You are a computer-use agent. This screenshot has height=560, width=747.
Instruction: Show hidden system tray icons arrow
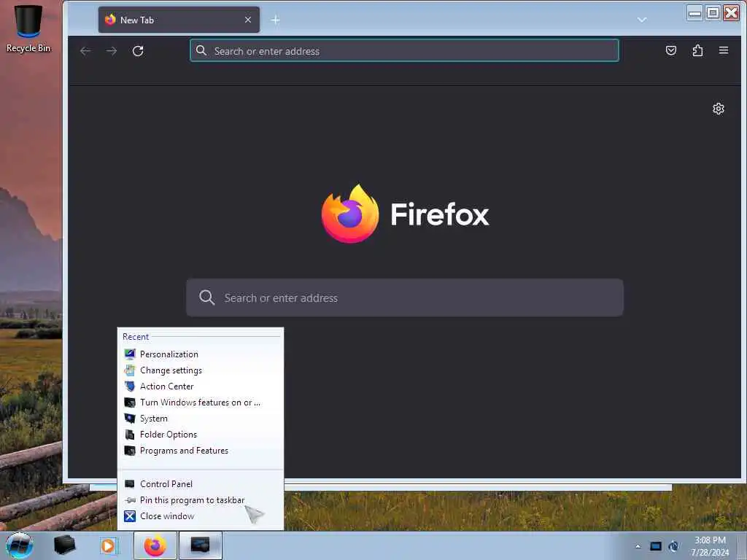click(x=638, y=546)
